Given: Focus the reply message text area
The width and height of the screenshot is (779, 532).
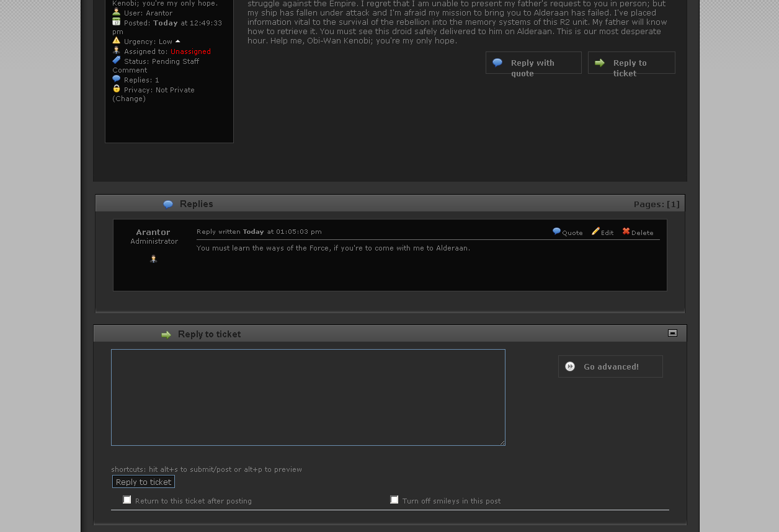Looking at the screenshot, I should (308, 397).
